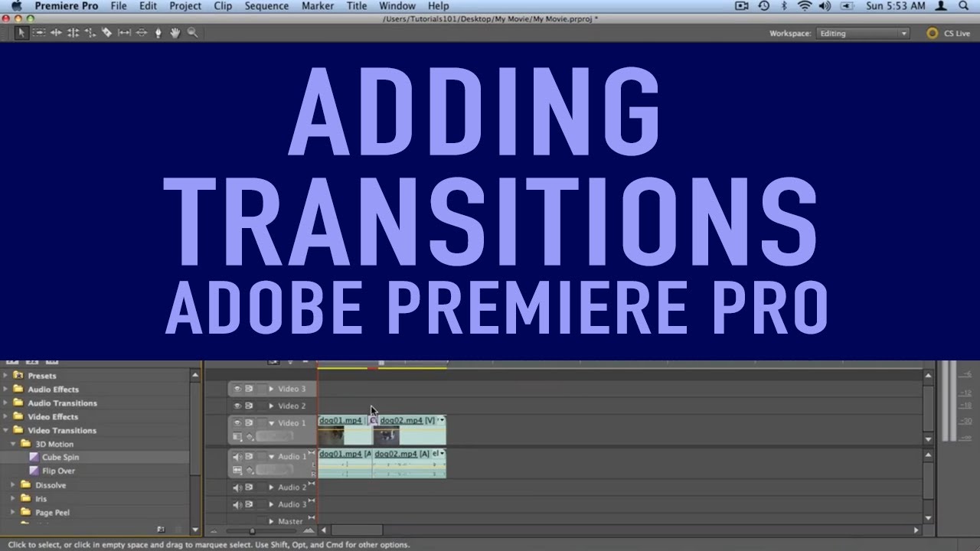Click the Set Display Style icon on Video 1

tap(237, 436)
